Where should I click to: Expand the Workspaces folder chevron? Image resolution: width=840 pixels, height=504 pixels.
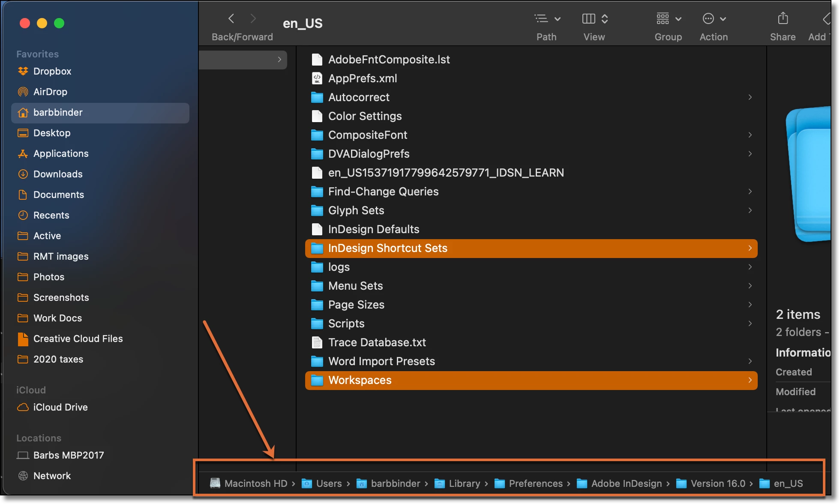click(750, 380)
